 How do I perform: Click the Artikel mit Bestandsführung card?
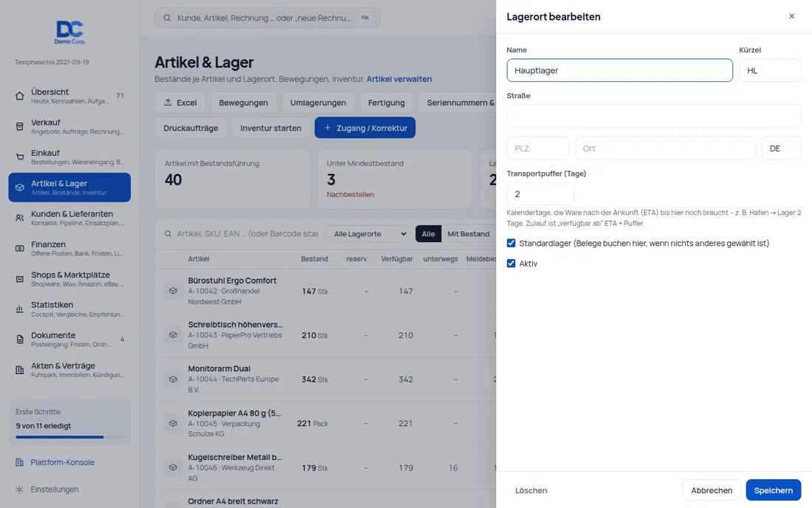coord(233,179)
